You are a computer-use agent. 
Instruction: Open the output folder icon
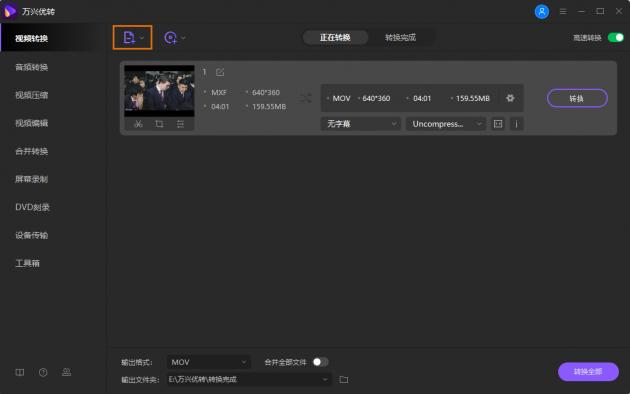point(344,379)
